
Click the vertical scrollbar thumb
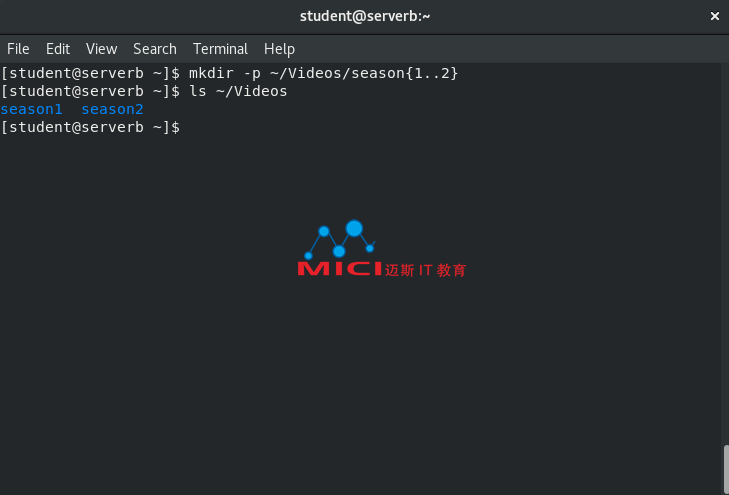click(x=726, y=469)
